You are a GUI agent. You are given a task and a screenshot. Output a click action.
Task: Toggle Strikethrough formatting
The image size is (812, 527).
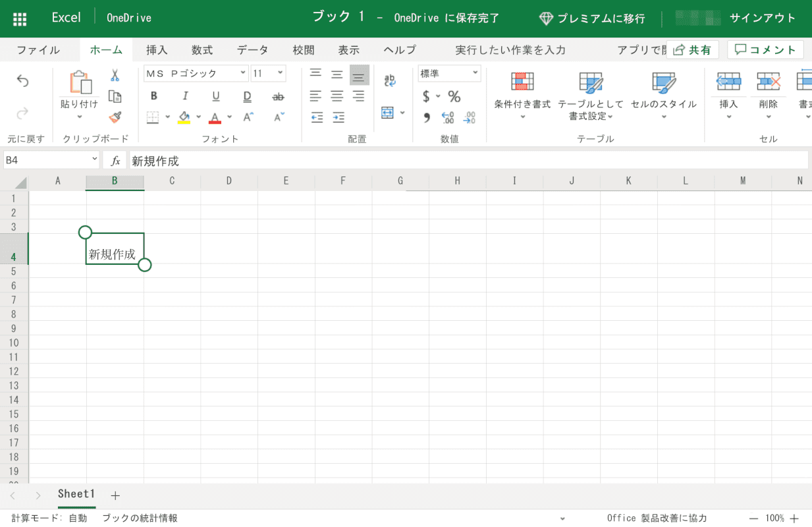point(279,96)
